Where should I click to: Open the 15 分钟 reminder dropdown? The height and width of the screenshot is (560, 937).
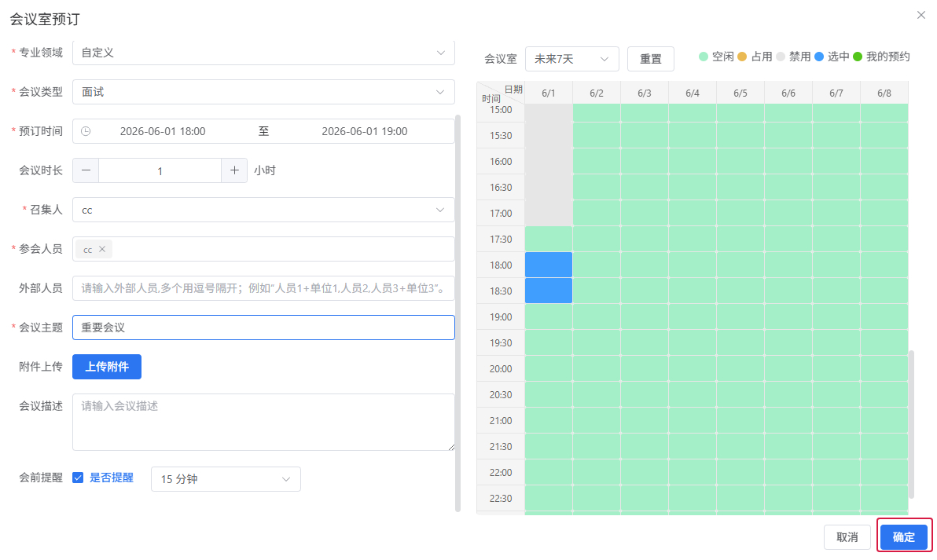point(226,479)
